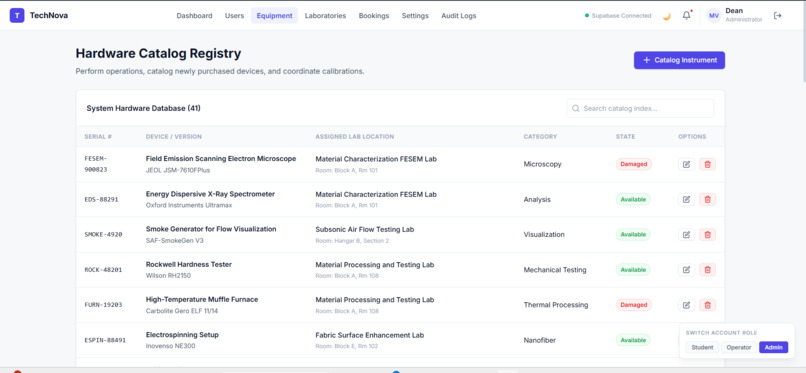Delete the EDS-88291 spectrometer entry
806x373 pixels.
[x=707, y=199]
